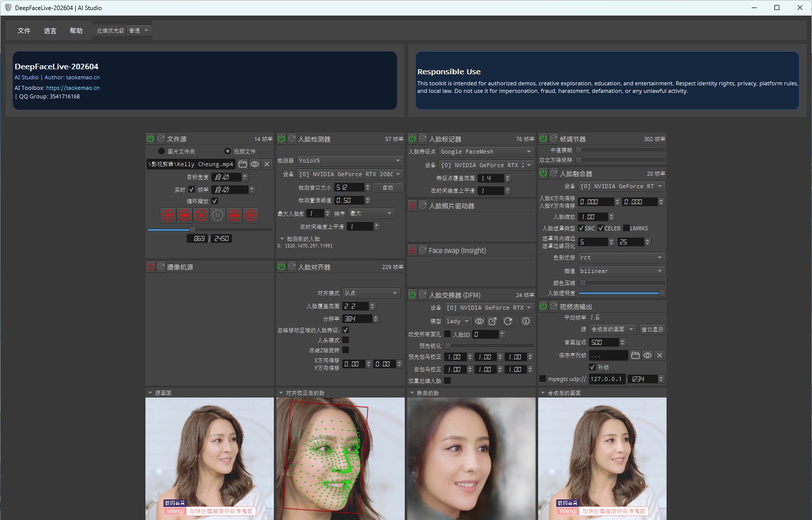Preview the lady model with eye icon

(x=479, y=321)
